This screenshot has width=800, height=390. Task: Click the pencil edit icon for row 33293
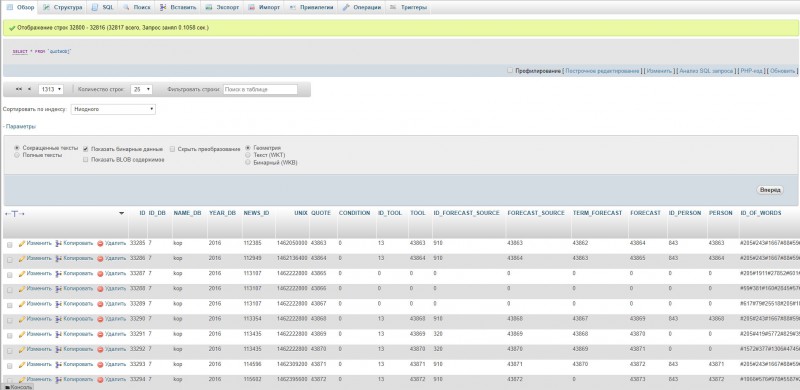tap(22, 365)
